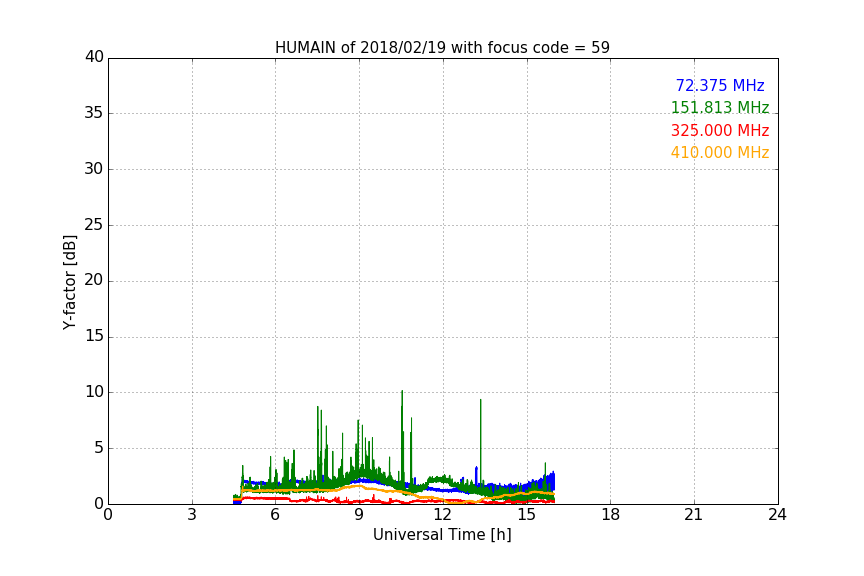
Task: Click the x-axis tick value 21
Action: 694,515
